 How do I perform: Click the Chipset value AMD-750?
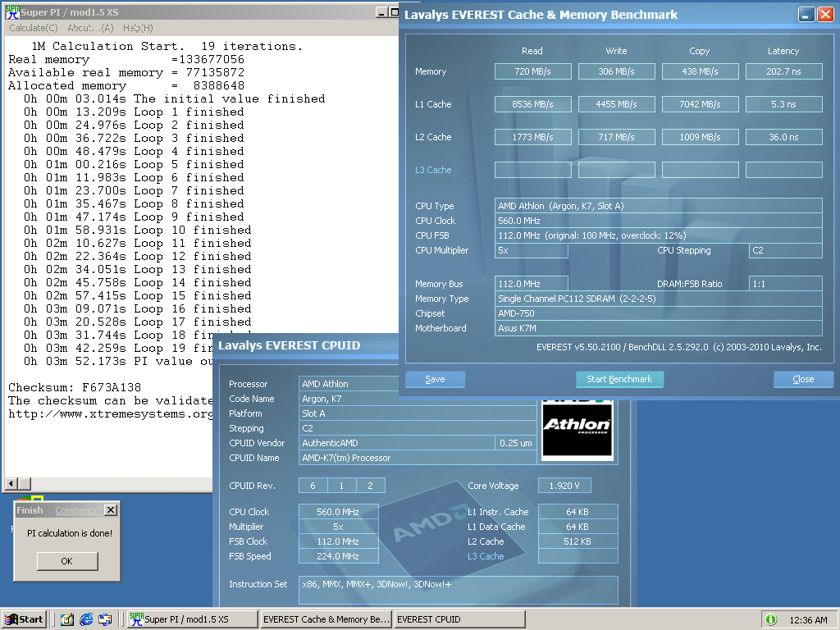point(659,313)
